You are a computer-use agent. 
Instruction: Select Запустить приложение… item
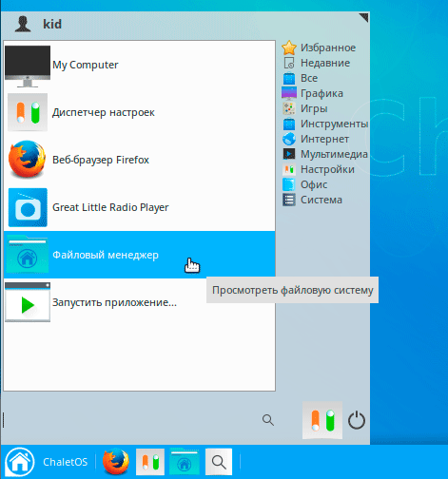click(x=139, y=302)
